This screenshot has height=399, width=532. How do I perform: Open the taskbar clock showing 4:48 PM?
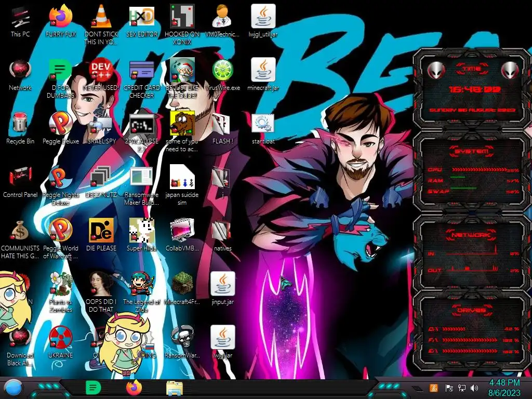tap(504, 388)
